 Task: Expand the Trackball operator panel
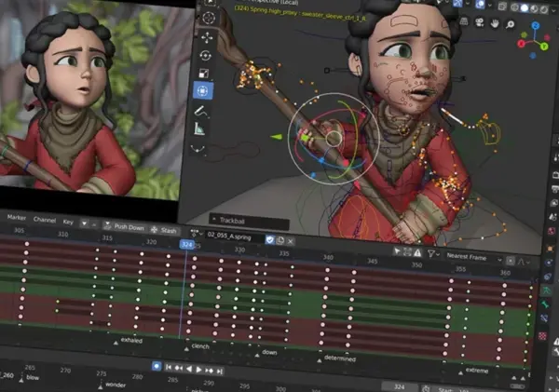coord(249,221)
